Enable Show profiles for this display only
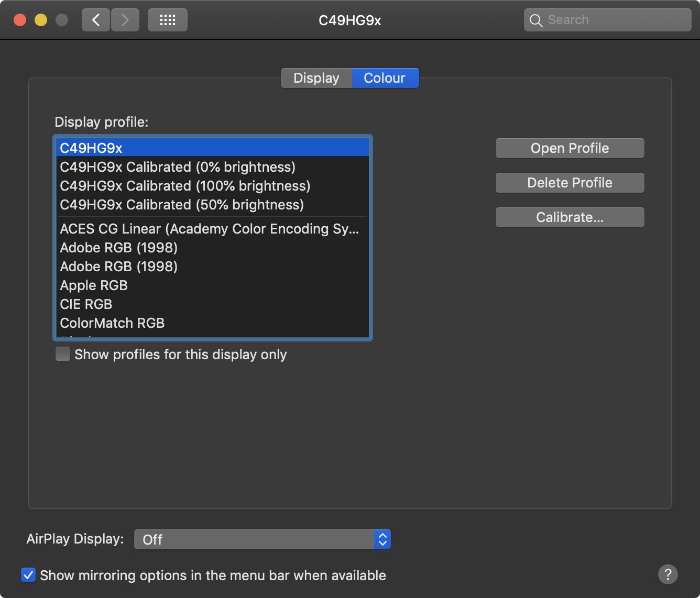 (x=63, y=355)
